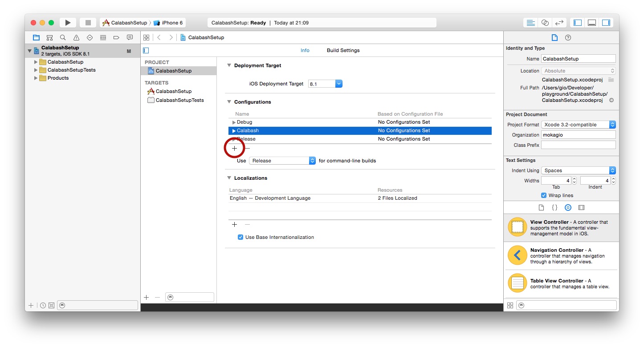Expand the Calabash configuration row
Screen dimensions: 644x347
click(234, 131)
